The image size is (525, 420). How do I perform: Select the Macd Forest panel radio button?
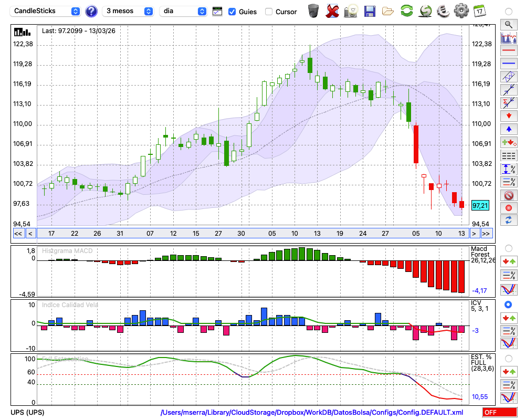click(x=509, y=248)
